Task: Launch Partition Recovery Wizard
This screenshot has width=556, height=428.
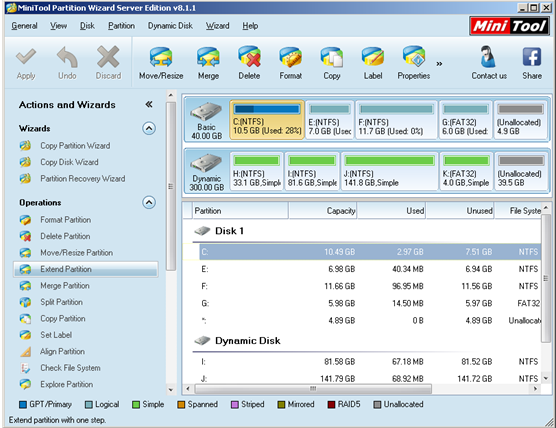Action: coord(83,178)
